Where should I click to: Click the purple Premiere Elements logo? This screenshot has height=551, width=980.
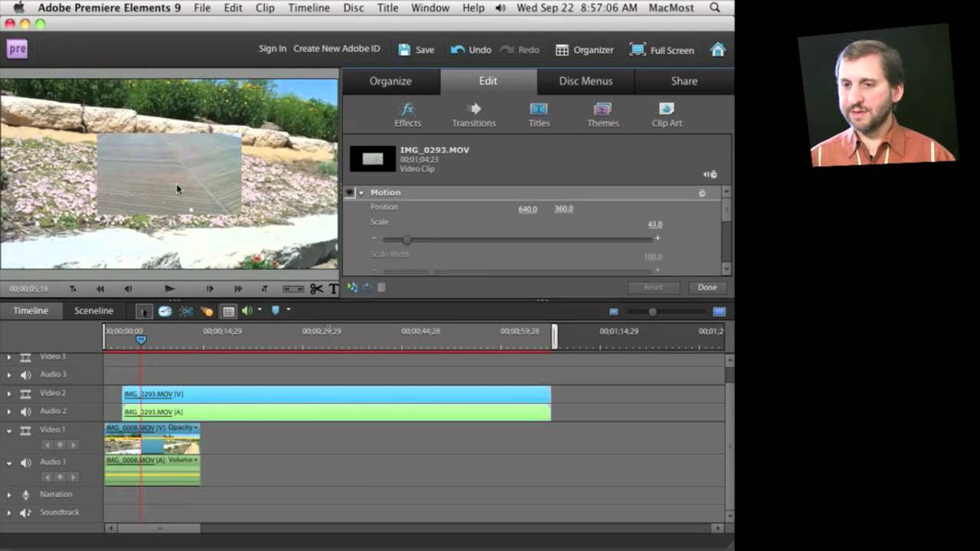click(17, 49)
